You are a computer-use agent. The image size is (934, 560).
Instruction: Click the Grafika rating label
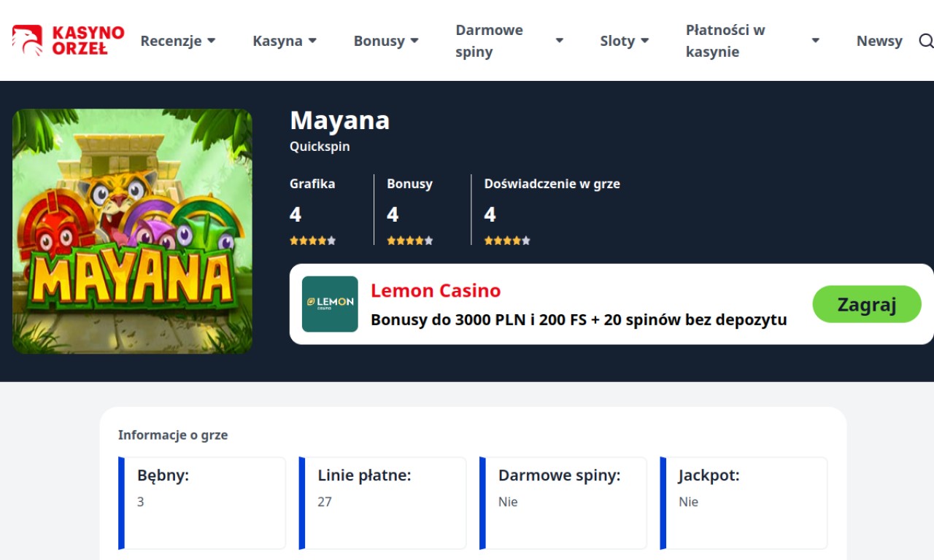point(312,184)
